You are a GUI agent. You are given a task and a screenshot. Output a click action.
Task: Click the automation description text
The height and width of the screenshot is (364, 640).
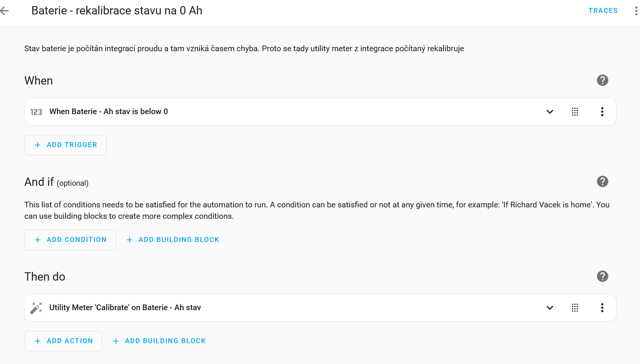(244, 49)
